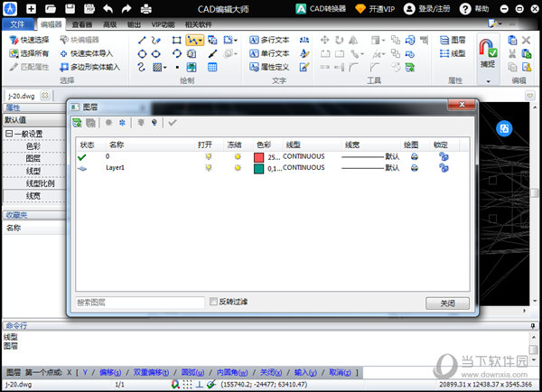
Task: Switch to the 高级 tab
Action: (109, 24)
